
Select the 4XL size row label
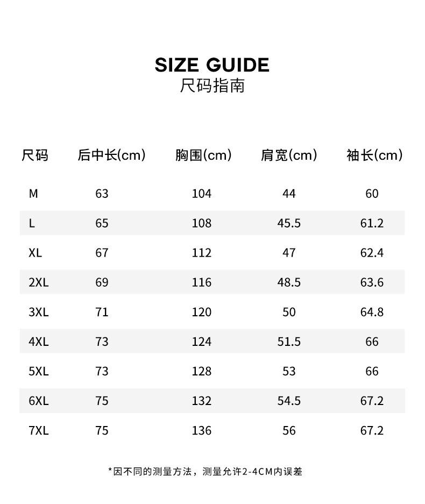[x=38, y=342]
